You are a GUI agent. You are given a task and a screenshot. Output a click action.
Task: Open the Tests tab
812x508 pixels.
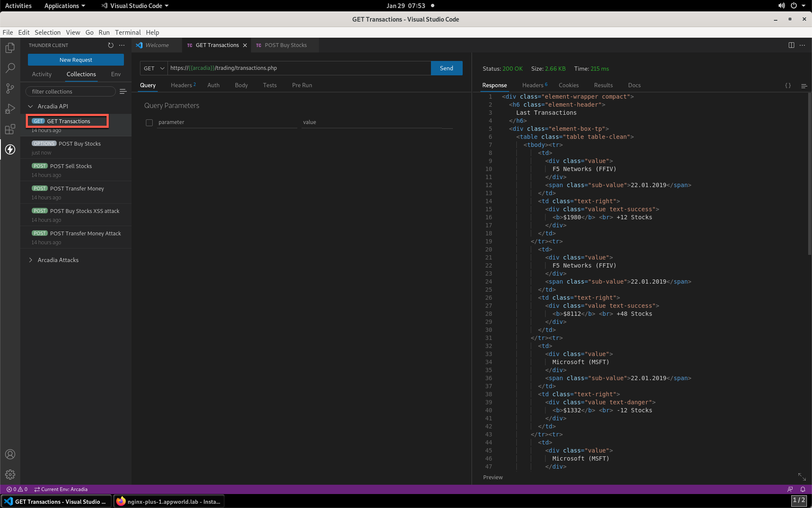pos(270,85)
